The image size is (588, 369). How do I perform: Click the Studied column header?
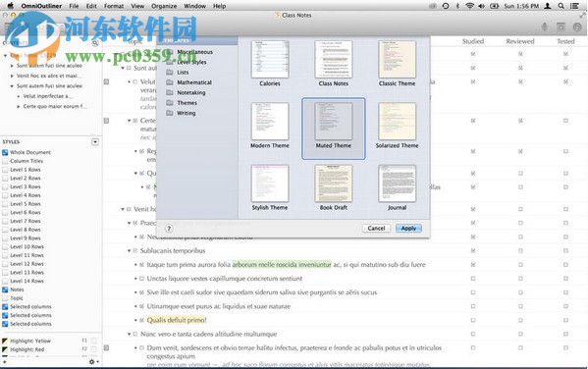[x=473, y=41]
